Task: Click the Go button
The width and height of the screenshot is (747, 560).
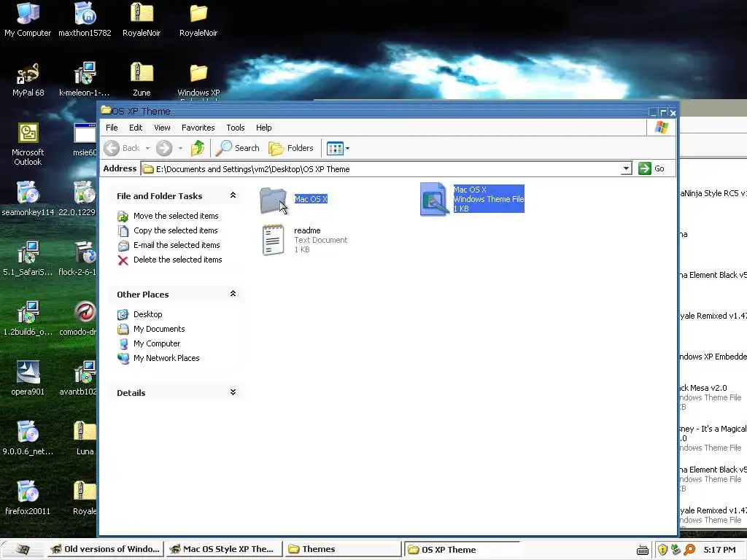Action: click(x=651, y=168)
